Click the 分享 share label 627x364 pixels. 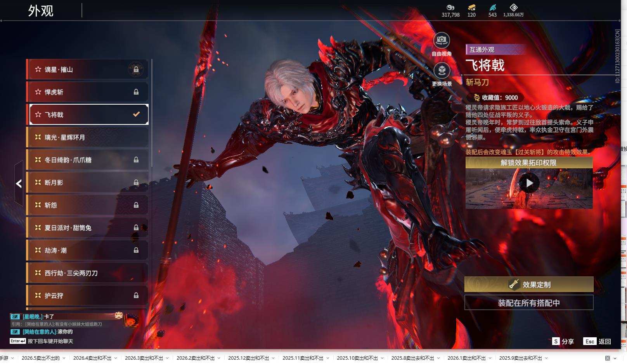coord(568,342)
